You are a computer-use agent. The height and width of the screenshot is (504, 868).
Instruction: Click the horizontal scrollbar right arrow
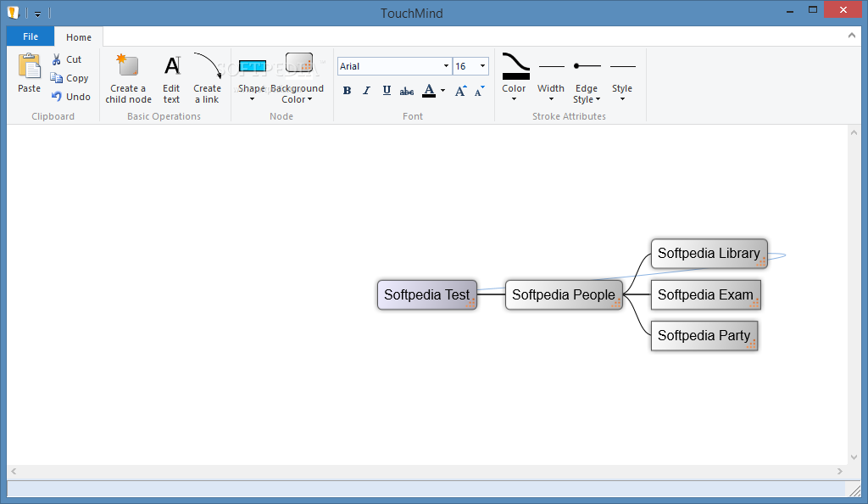pyautogui.click(x=840, y=471)
